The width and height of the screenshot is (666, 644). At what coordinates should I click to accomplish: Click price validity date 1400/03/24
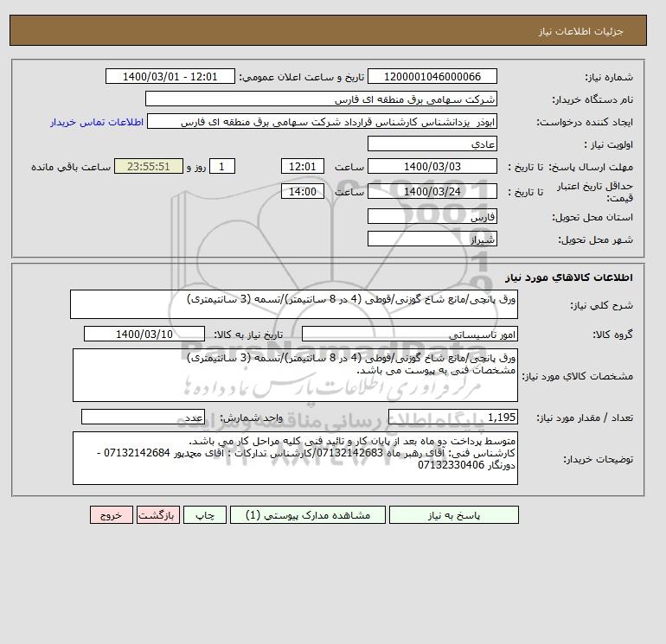[432, 191]
